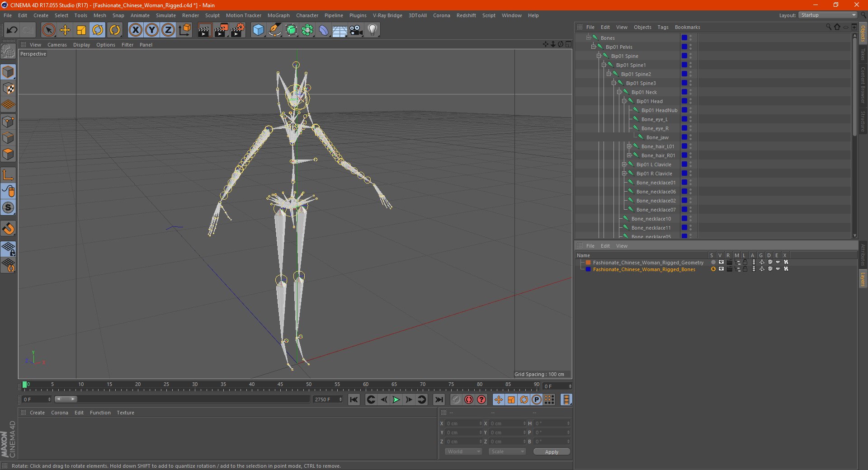Open the vertical Layers side tab

click(863, 278)
